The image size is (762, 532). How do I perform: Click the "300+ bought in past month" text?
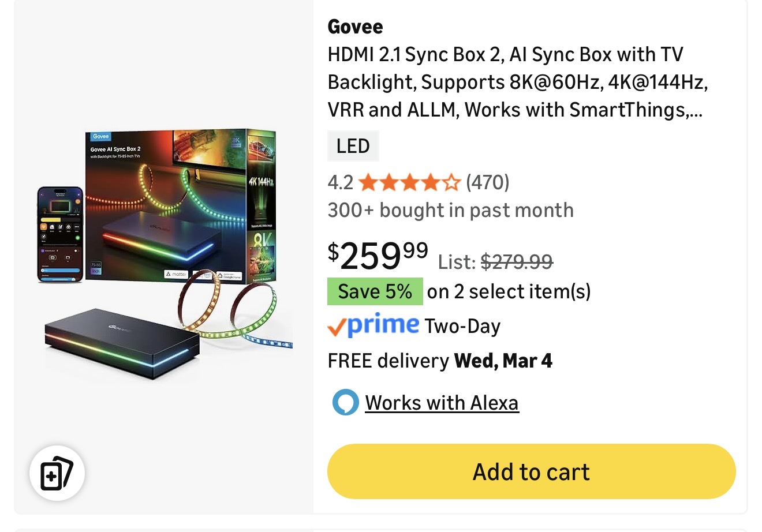450,210
